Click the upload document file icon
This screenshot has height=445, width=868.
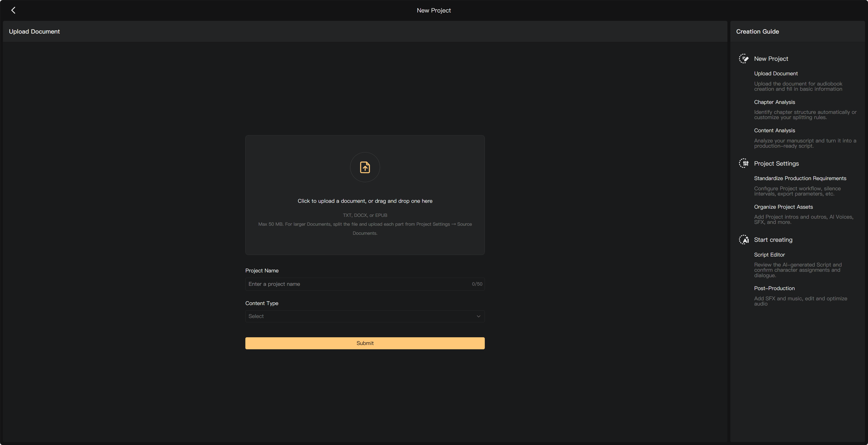pyautogui.click(x=365, y=167)
